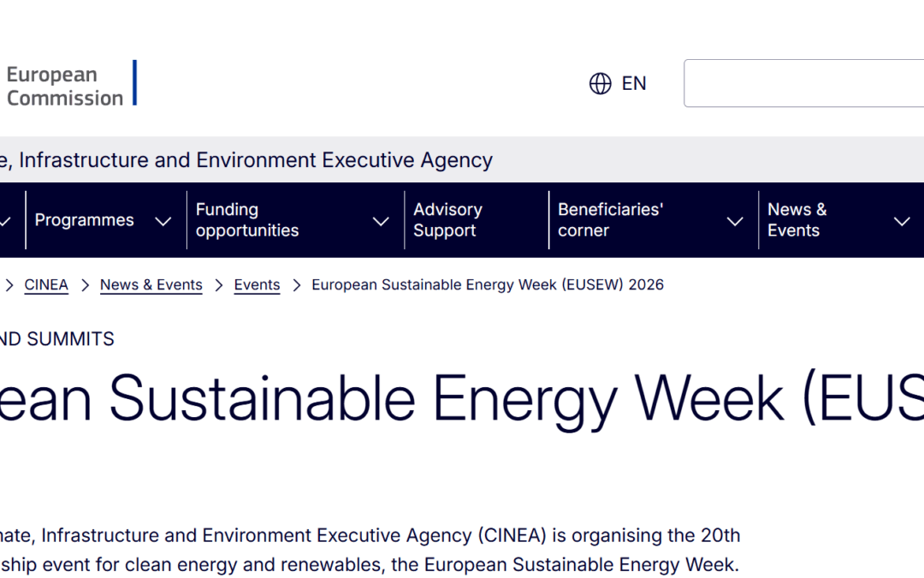Click the globe language icon
Image resolution: width=924 pixels, height=578 pixels.
coord(599,83)
